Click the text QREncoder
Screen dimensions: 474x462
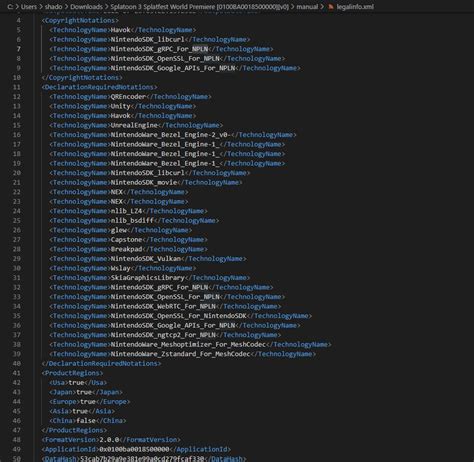(128, 97)
